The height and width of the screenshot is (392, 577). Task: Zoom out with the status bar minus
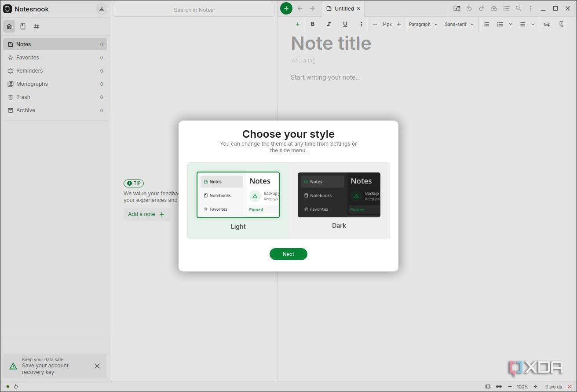pos(510,387)
